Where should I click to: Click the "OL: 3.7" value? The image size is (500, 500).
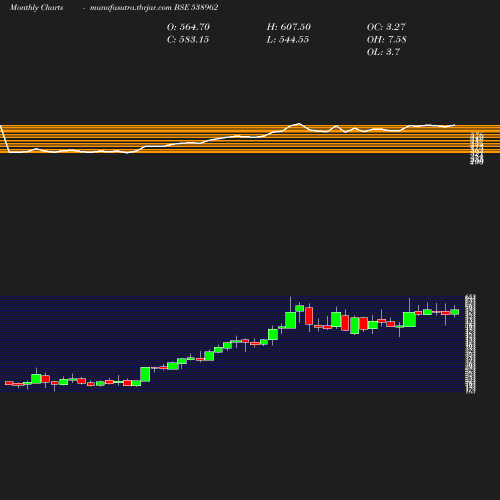click(383, 52)
